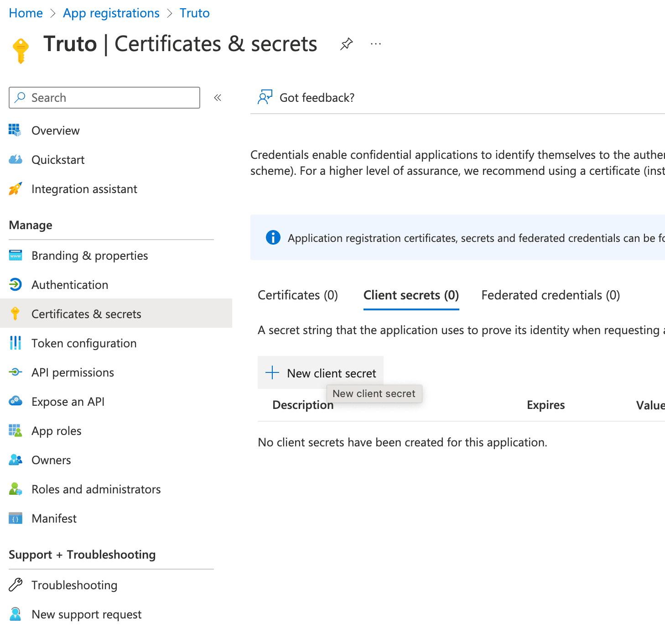
Task: Navigate back to App registrations
Action: click(x=111, y=13)
